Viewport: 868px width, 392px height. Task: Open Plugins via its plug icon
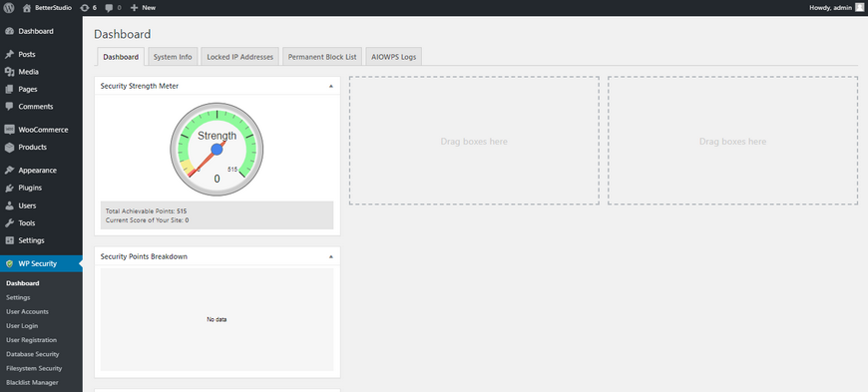point(9,188)
